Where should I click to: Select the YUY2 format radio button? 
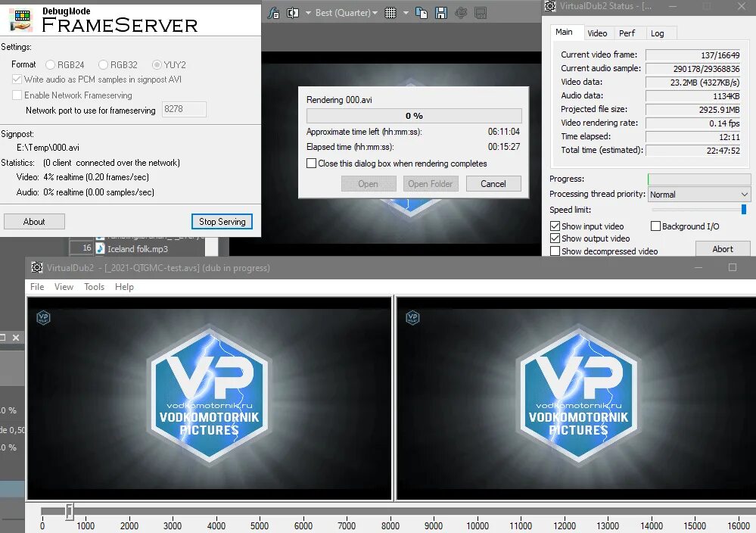click(157, 64)
